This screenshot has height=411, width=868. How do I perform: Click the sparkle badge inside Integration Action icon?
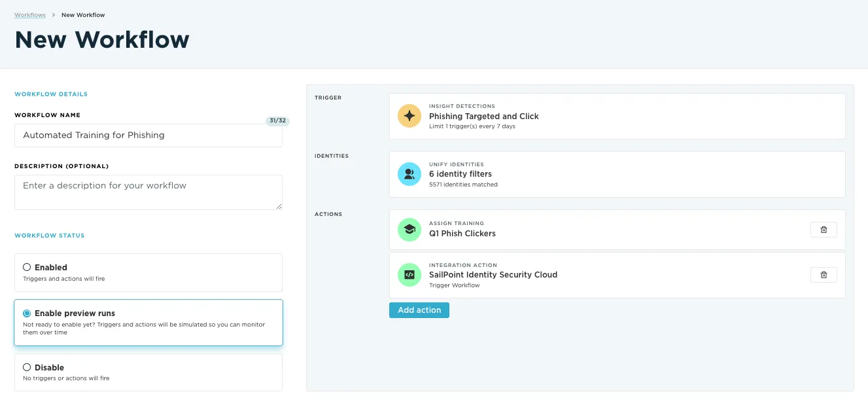click(x=409, y=274)
